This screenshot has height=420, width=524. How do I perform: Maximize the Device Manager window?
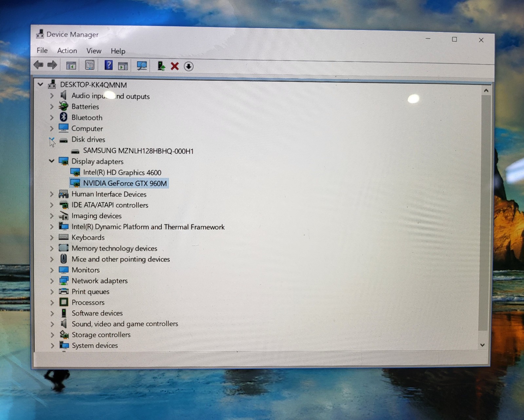pos(454,39)
